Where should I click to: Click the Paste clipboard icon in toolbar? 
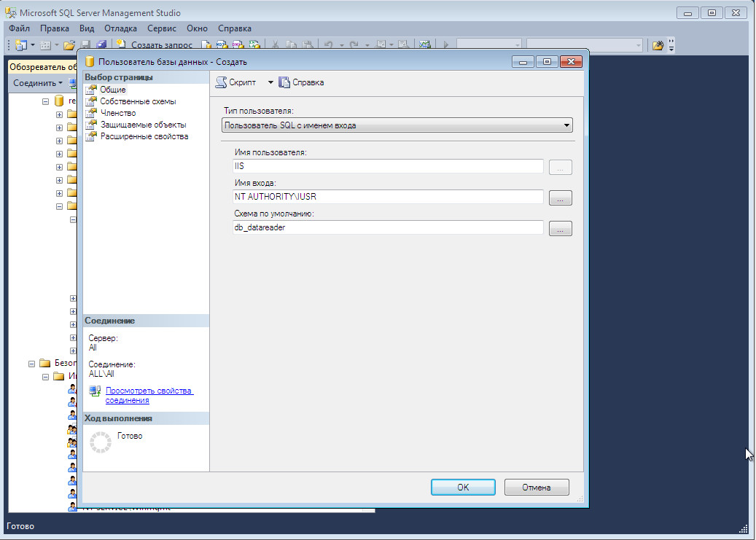(307, 45)
